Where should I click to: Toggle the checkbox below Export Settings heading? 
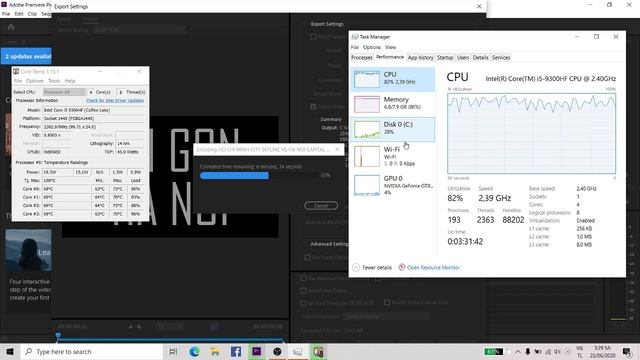click(313, 36)
